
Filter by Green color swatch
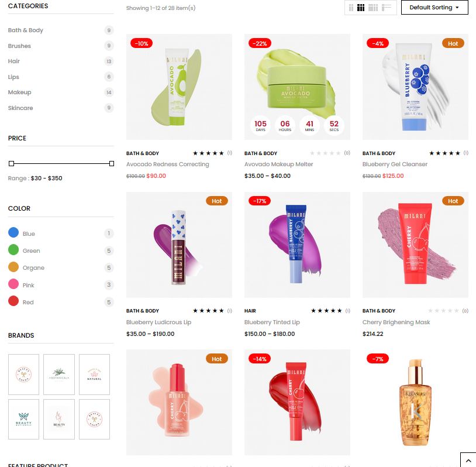pos(13,250)
